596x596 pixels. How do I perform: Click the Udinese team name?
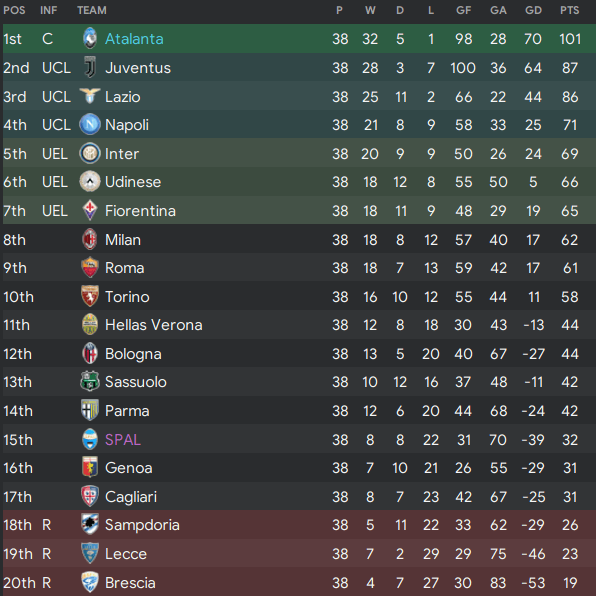pyautogui.click(x=133, y=182)
